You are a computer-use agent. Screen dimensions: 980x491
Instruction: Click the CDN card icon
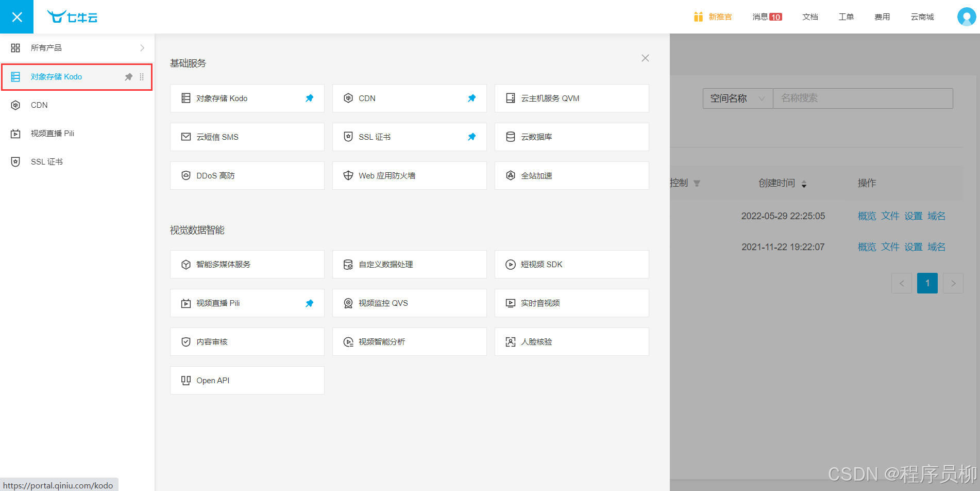[348, 98]
